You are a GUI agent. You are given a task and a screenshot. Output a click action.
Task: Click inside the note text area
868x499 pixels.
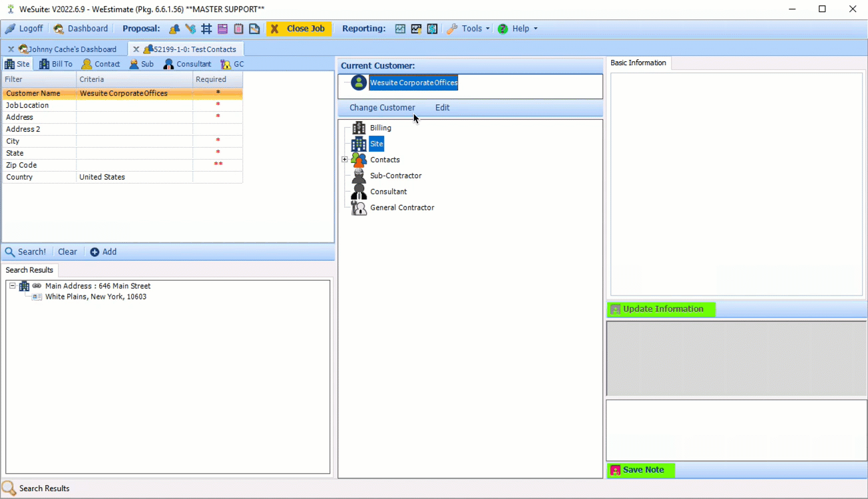click(736, 430)
